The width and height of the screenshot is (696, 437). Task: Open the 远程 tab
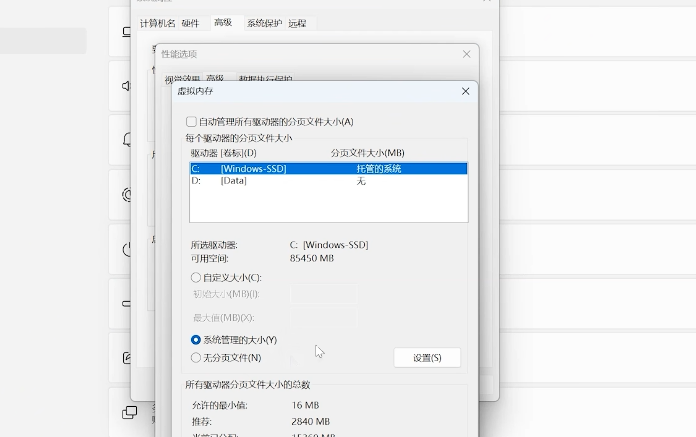[297, 22]
